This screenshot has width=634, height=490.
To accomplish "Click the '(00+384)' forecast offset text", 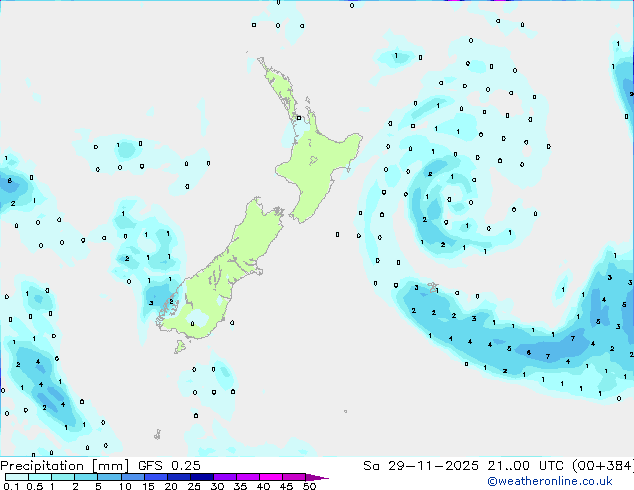I will (x=603, y=466).
